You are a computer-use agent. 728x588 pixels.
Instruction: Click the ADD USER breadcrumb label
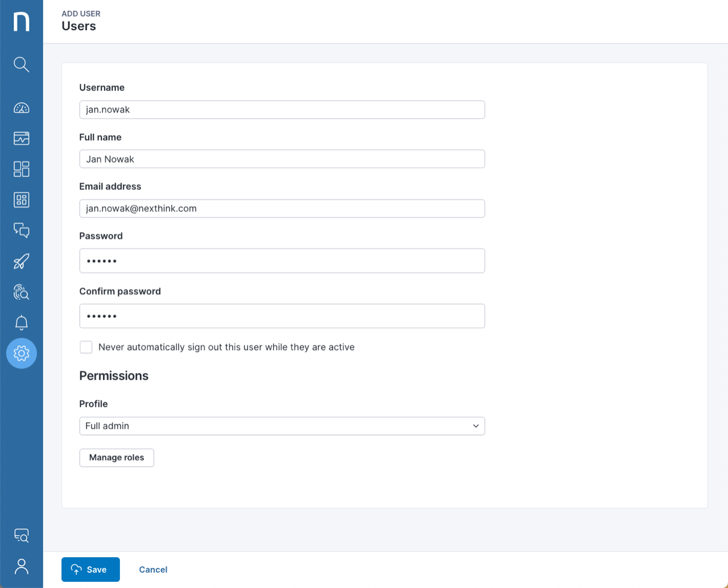point(81,14)
